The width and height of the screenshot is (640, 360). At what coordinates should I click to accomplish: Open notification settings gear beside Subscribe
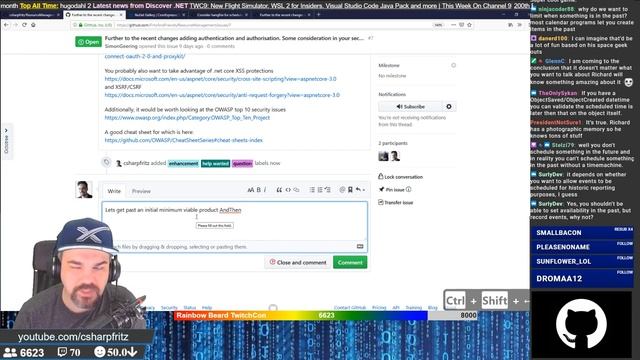(x=449, y=107)
